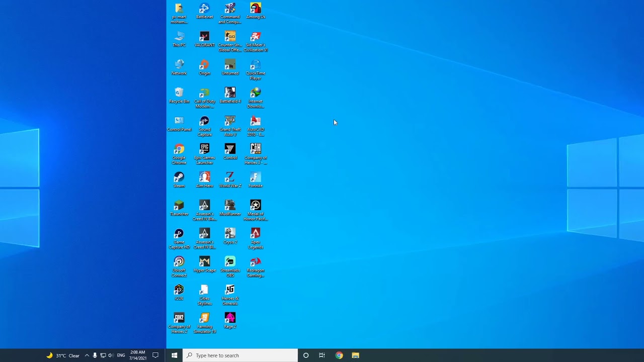Click the microphone tray icon

click(x=95, y=355)
